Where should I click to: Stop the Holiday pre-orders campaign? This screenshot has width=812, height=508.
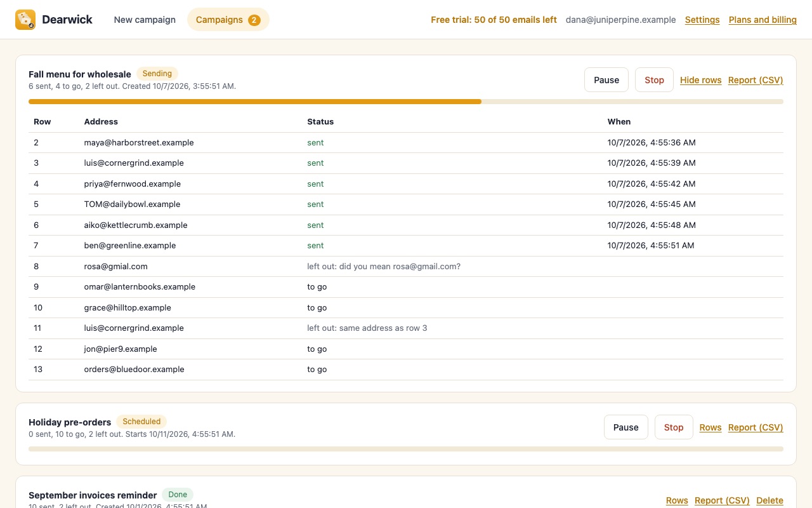674,427
